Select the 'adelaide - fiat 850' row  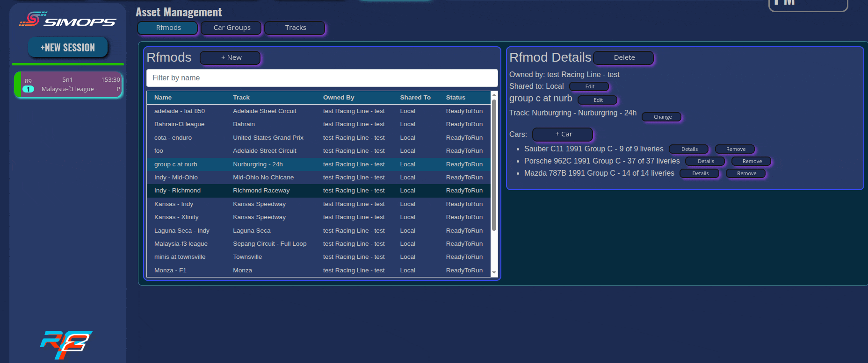(x=318, y=111)
